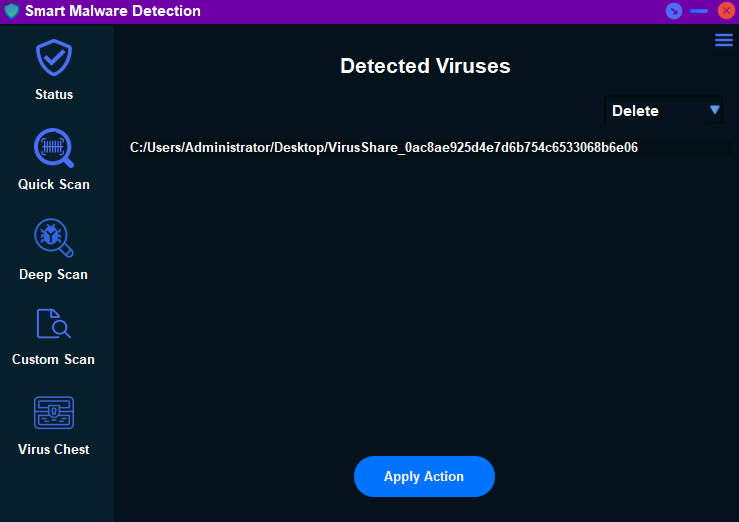Launch Deep Scan using the bug icon
This screenshot has height=522, width=739.
click(x=54, y=238)
